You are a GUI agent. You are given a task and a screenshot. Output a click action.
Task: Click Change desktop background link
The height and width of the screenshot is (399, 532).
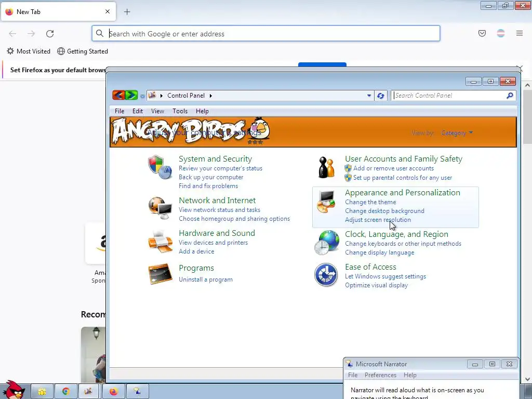[x=385, y=211]
